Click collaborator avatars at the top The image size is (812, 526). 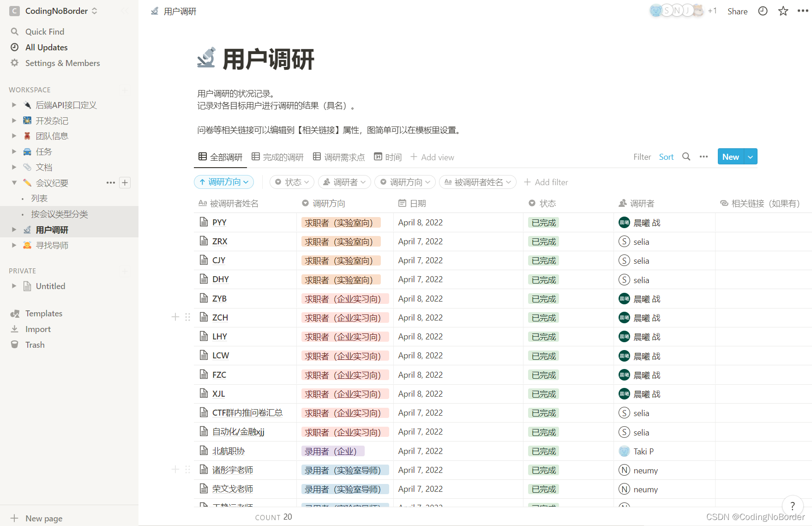coord(677,11)
